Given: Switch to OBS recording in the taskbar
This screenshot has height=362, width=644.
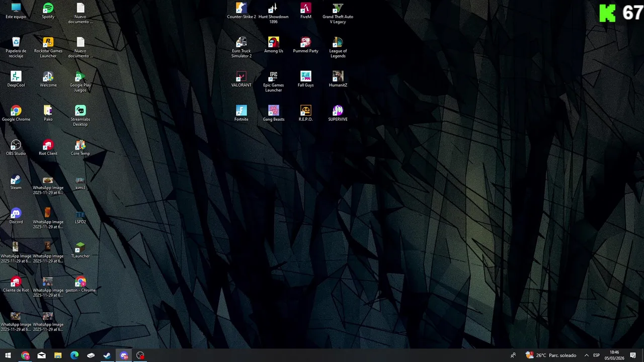Looking at the screenshot, I should click(140, 355).
